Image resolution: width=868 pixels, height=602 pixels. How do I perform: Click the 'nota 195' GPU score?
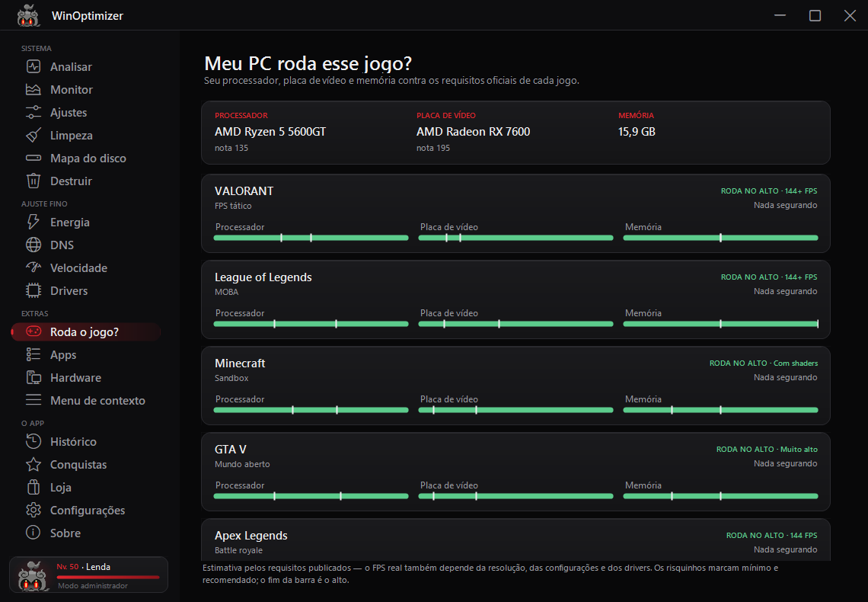click(433, 148)
